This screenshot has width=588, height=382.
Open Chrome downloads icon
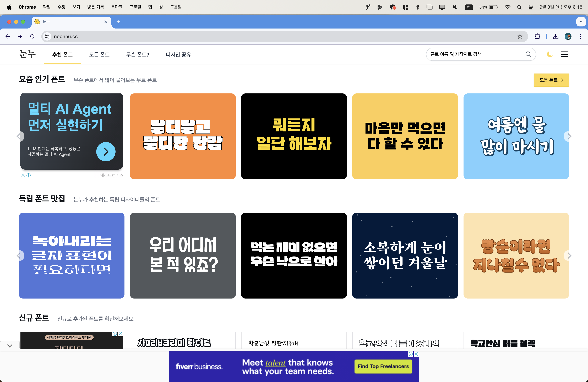click(x=556, y=37)
